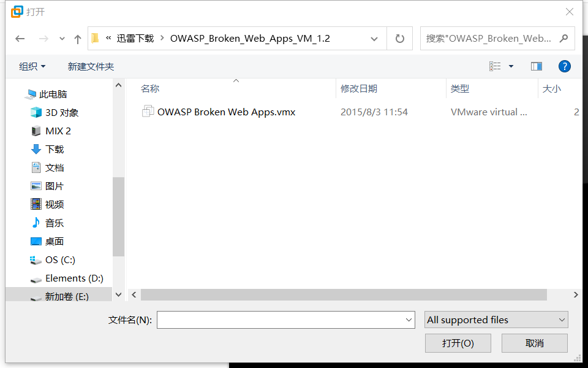This screenshot has width=588, height=368.
Task: Click the vmx file icon
Action: pyautogui.click(x=148, y=112)
